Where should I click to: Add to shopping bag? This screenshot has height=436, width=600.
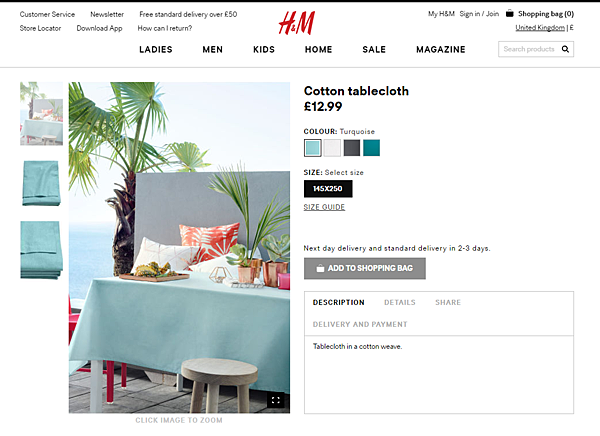pyautogui.click(x=365, y=268)
